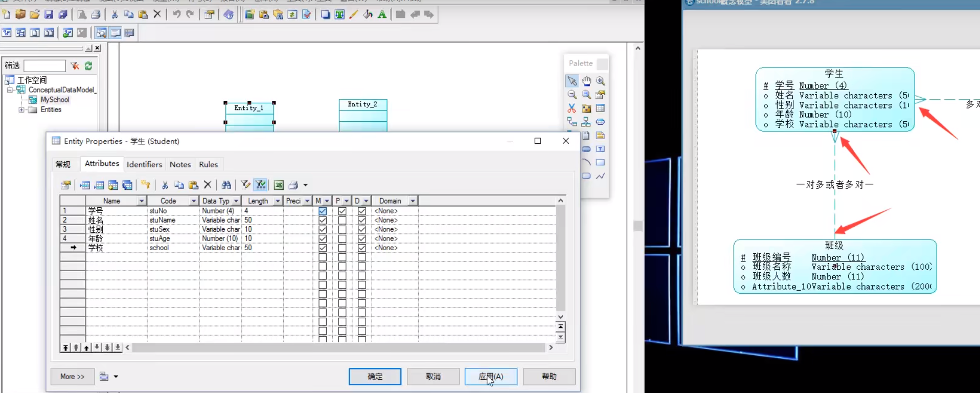Image resolution: width=980 pixels, height=393 pixels.
Task: Toggle Primary Identifier checkbox for 学号 row
Action: click(x=342, y=211)
